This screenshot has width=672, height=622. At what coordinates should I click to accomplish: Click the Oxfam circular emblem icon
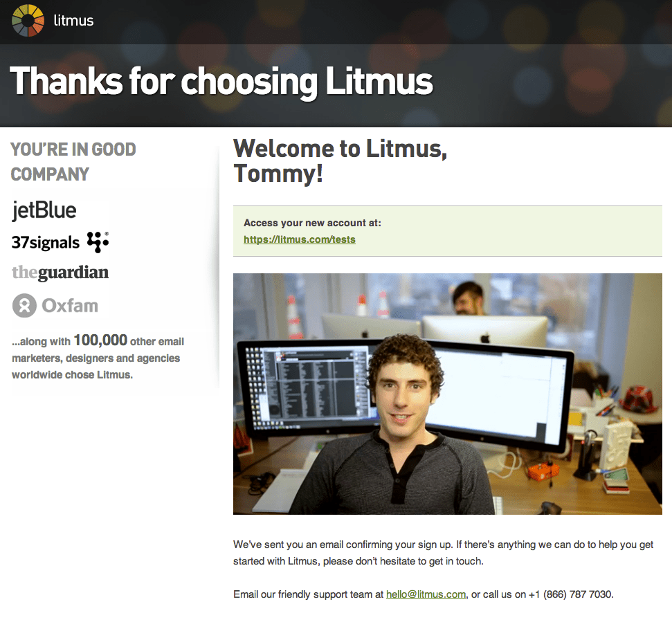click(24, 305)
